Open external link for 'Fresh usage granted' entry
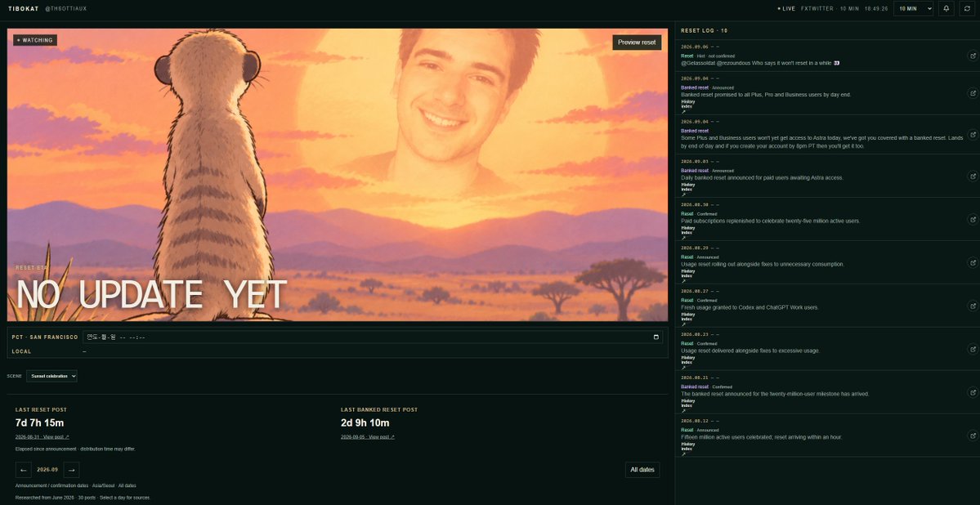The image size is (980, 505). pos(973,306)
